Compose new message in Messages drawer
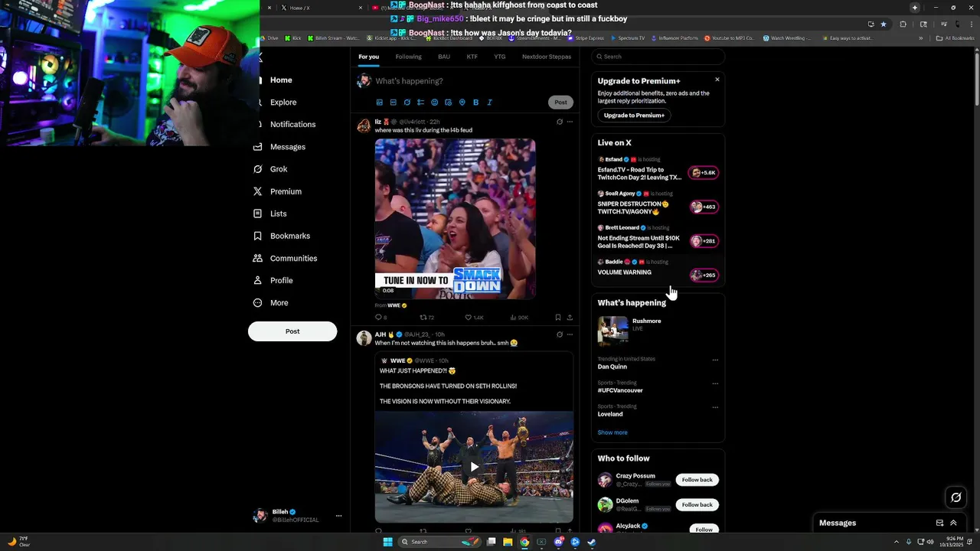The height and width of the screenshot is (551, 980). (x=939, y=523)
